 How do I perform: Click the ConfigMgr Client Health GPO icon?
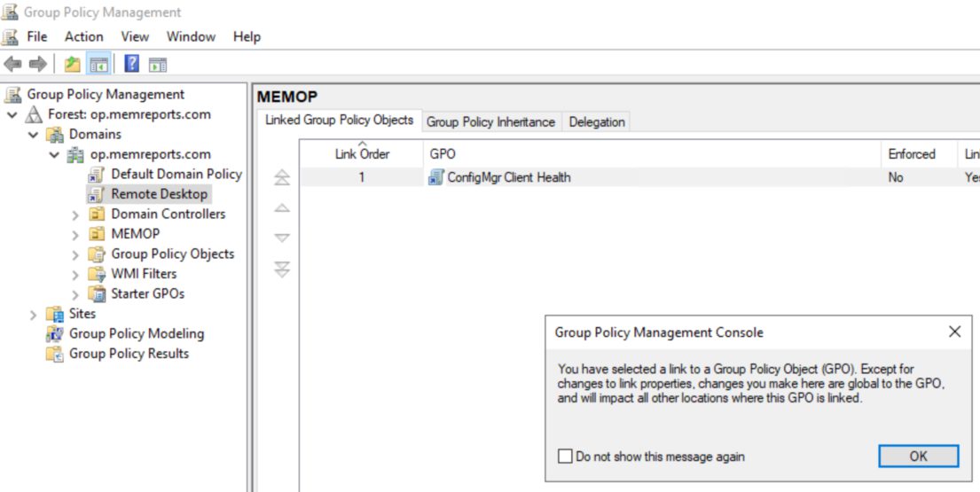[435, 177]
